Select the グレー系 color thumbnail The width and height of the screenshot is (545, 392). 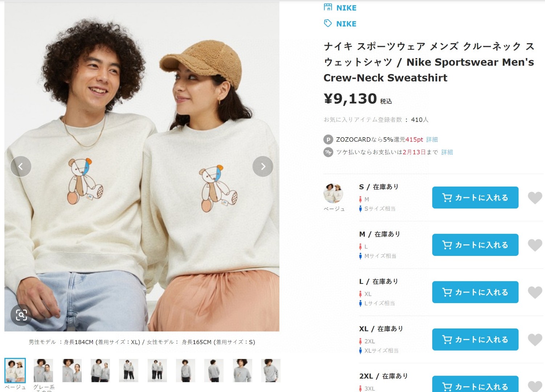click(x=44, y=371)
